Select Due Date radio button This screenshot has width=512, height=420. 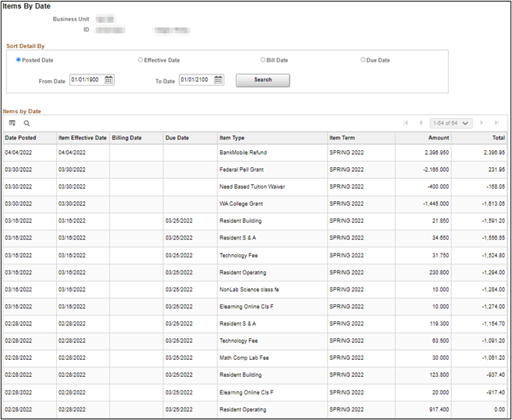(363, 60)
